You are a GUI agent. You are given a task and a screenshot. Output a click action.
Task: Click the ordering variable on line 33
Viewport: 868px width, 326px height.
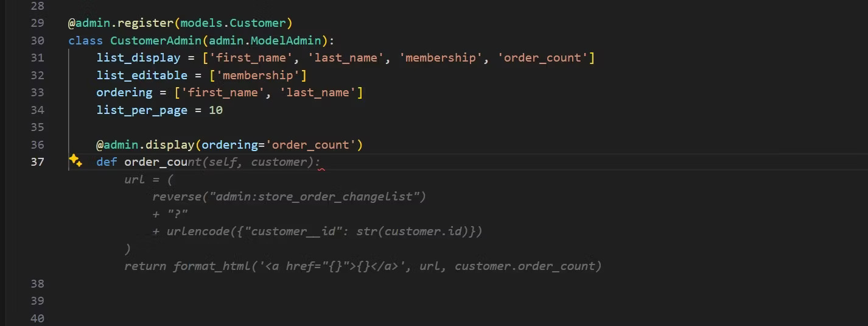pyautogui.click(x=124, y=93)
